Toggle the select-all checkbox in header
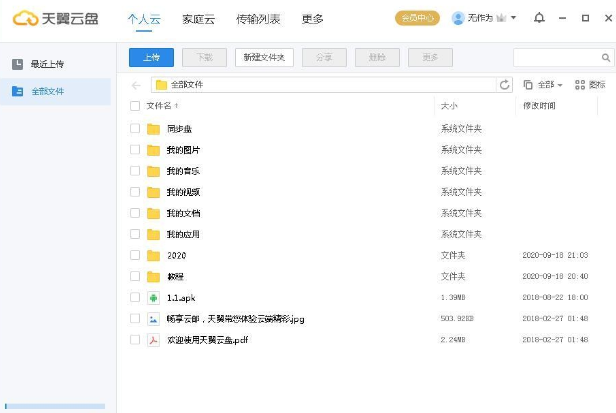The height and width of the screenshot is (413, 616). click(x=135, y=106)
